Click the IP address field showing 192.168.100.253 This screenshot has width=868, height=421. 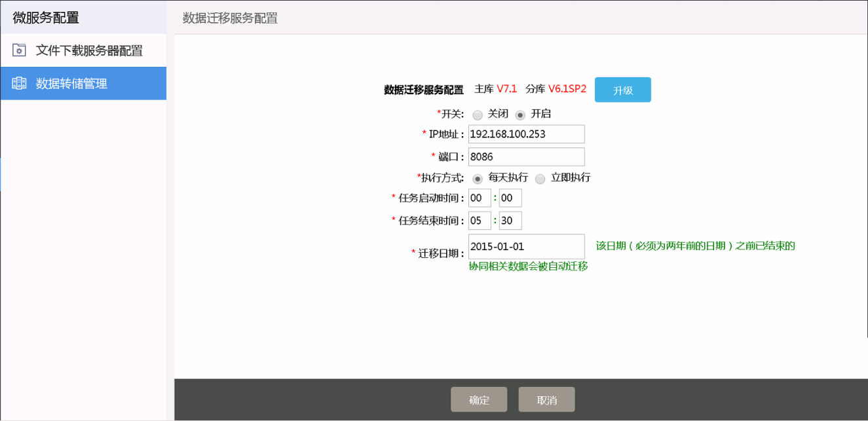pyautogui.click(x=525, y=134)
